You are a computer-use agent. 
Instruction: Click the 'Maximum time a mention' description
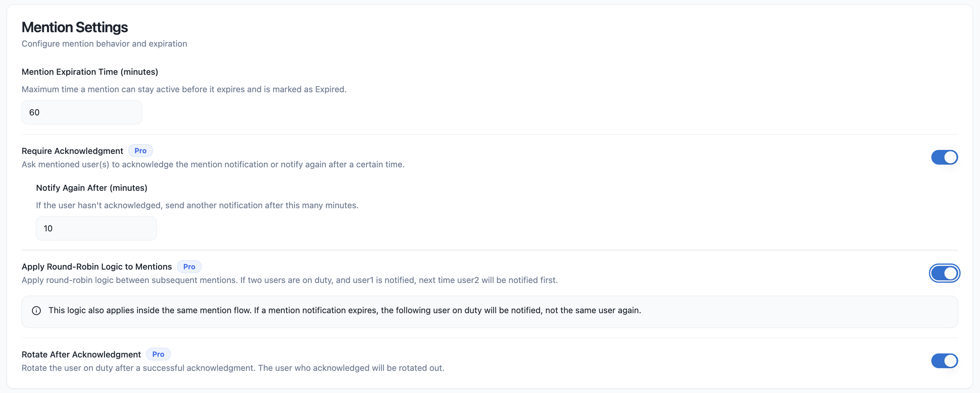[x=184, y=89]
